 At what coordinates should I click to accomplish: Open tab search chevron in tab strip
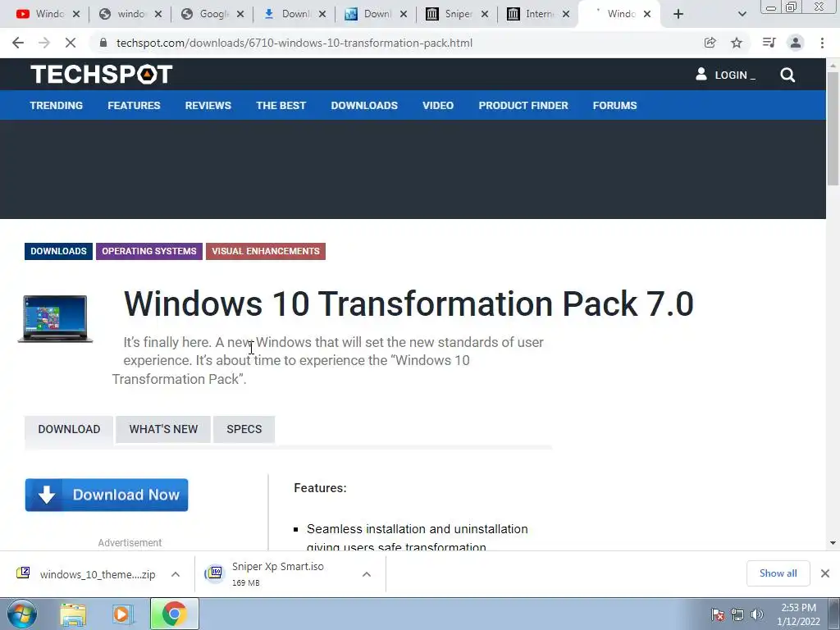click(x=742, y=14)
